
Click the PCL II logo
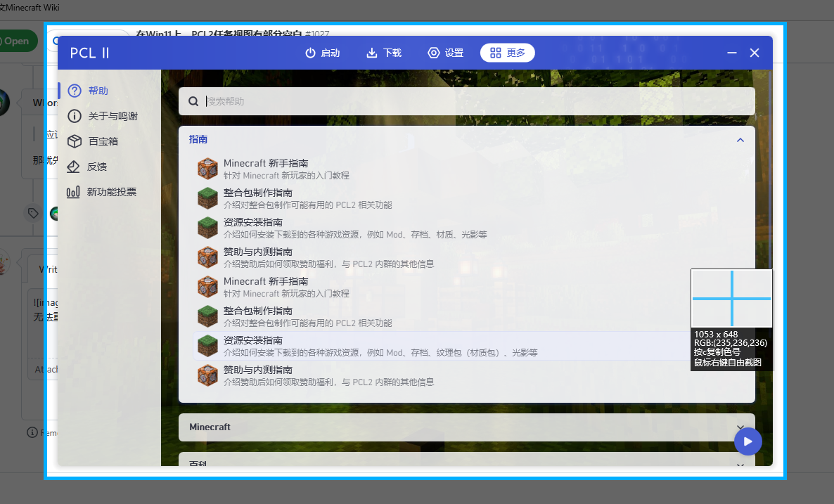89,52
